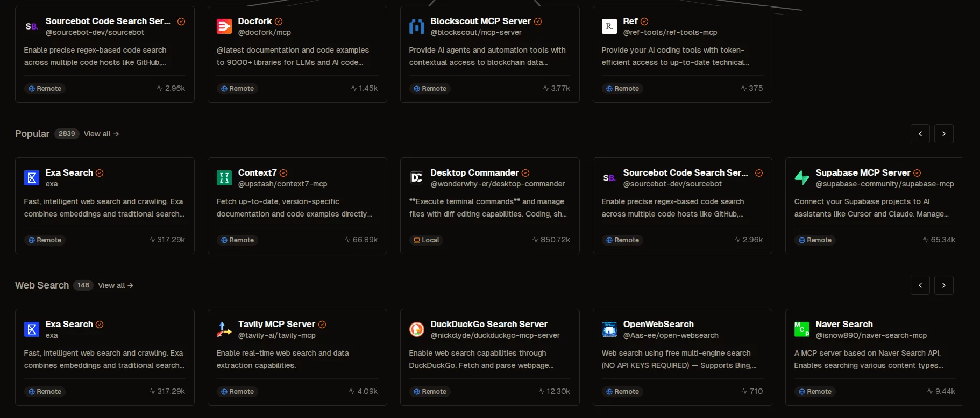Open View all link for Web Search
The height and width of the screenshot is (418, 980).
point(116,285)
